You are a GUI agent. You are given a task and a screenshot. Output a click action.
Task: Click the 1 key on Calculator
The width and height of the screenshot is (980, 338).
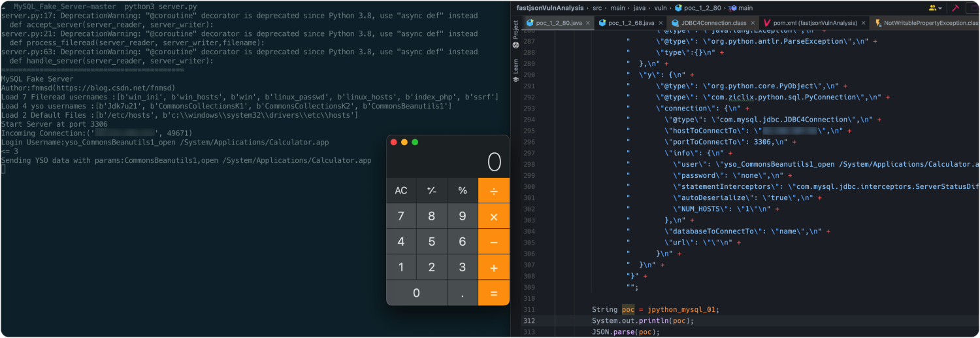(401, 267)
